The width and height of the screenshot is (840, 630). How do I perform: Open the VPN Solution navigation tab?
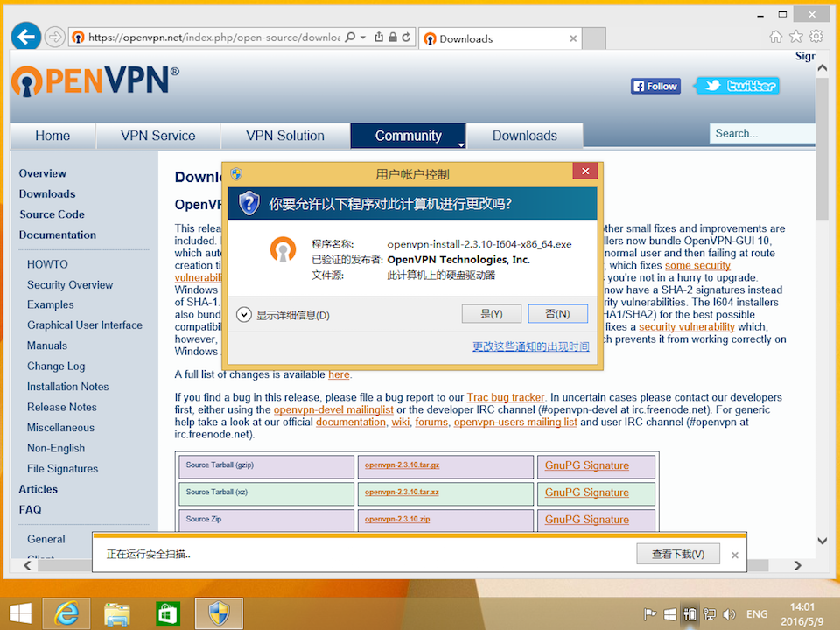click(285, 136)
